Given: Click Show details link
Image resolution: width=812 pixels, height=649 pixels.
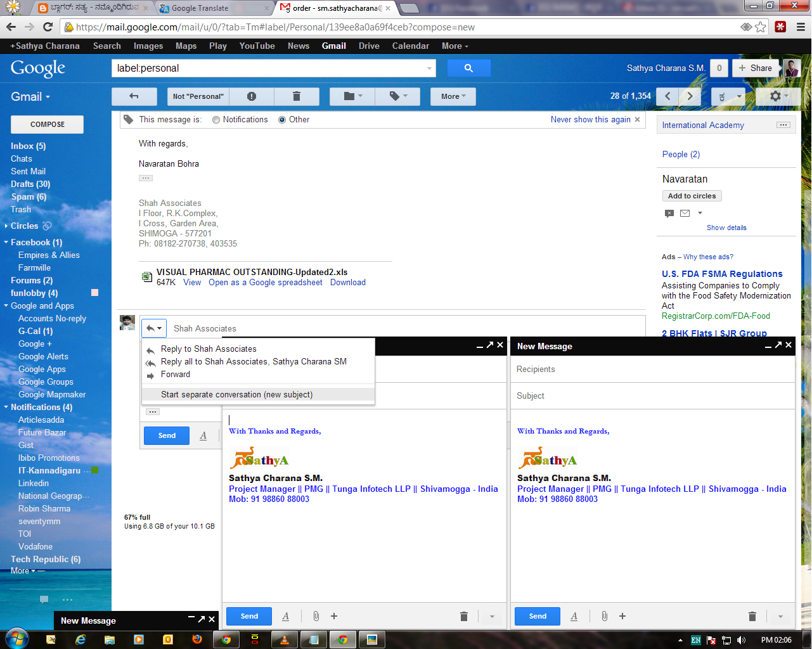Looking at the screenshot, I should [726, 228].
